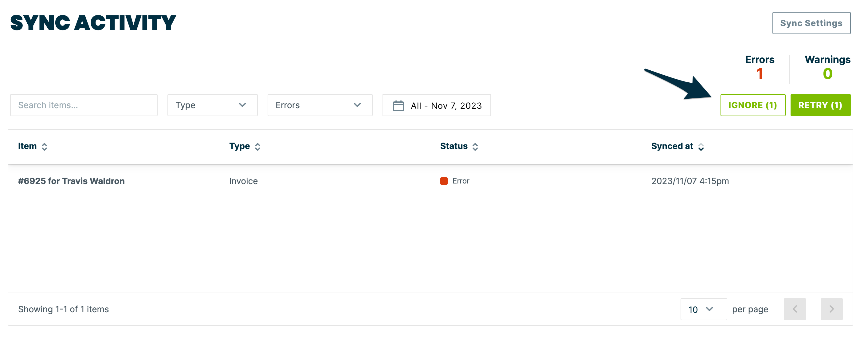
Task: Open the All - Nov 7, 2023 date filter
Action: point(437,105)
